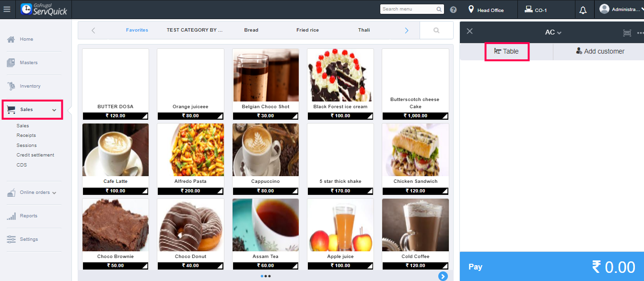The width and height of the screenshot is (644, 281).
Task: Select the Fried rice category tab
Action: point(307,30)
